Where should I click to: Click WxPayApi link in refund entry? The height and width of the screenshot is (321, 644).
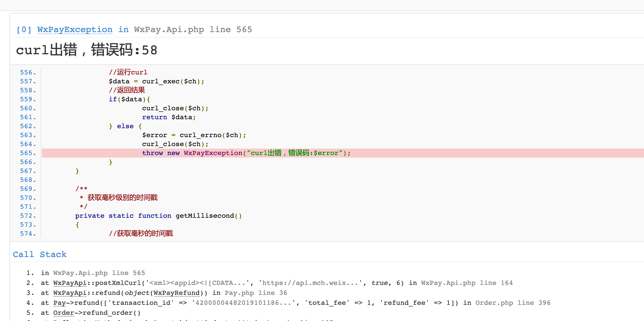(70, 293)
